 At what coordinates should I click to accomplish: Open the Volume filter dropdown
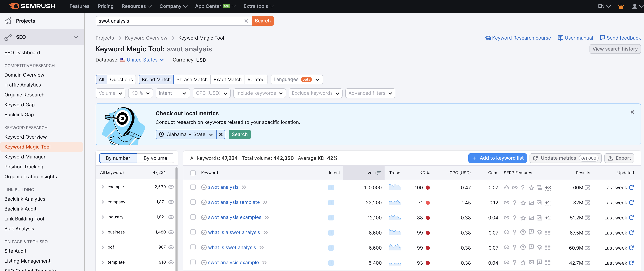[110, 93]
